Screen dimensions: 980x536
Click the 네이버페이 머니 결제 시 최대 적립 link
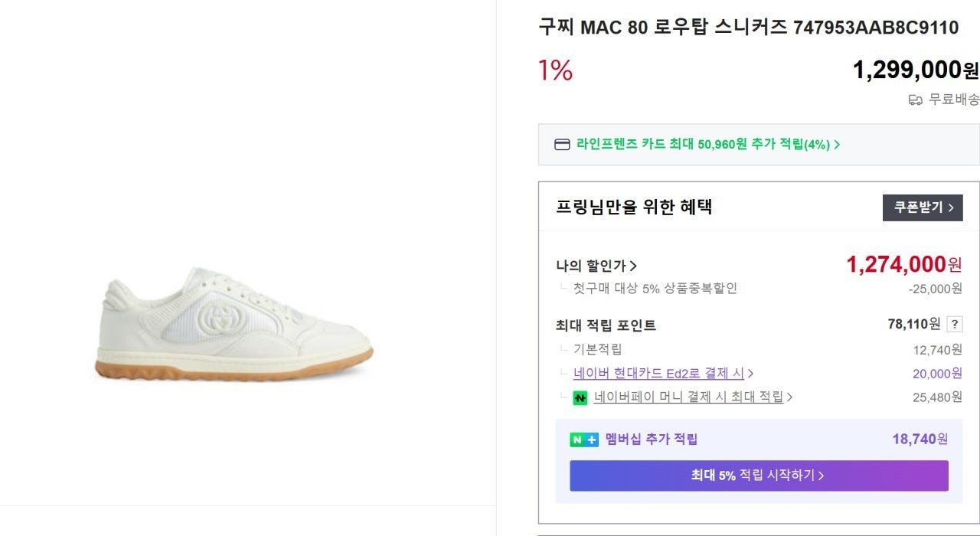coord(689,397)
